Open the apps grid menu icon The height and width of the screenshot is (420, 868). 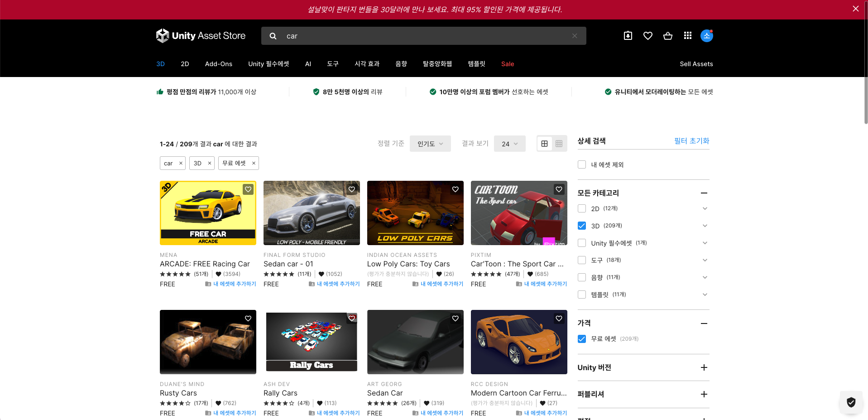[688, 36]
